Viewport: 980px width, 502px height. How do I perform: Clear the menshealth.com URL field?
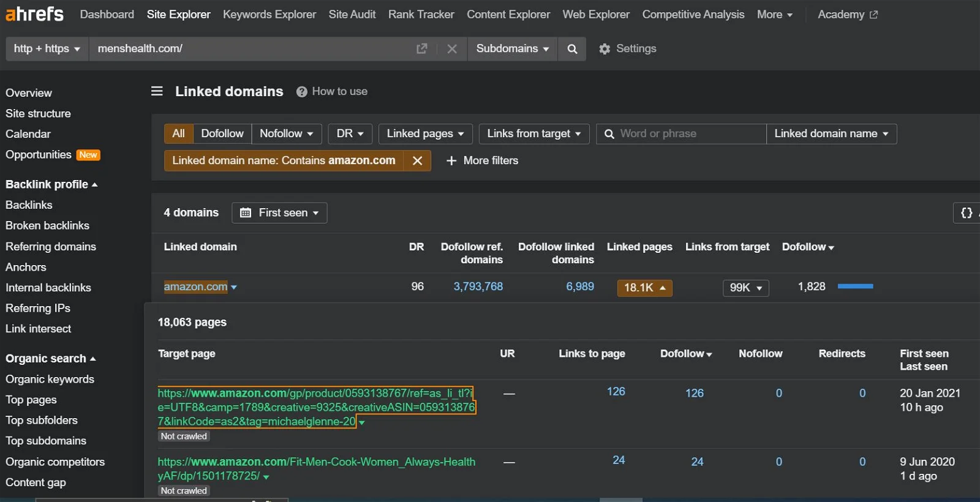tap(452, 48)
